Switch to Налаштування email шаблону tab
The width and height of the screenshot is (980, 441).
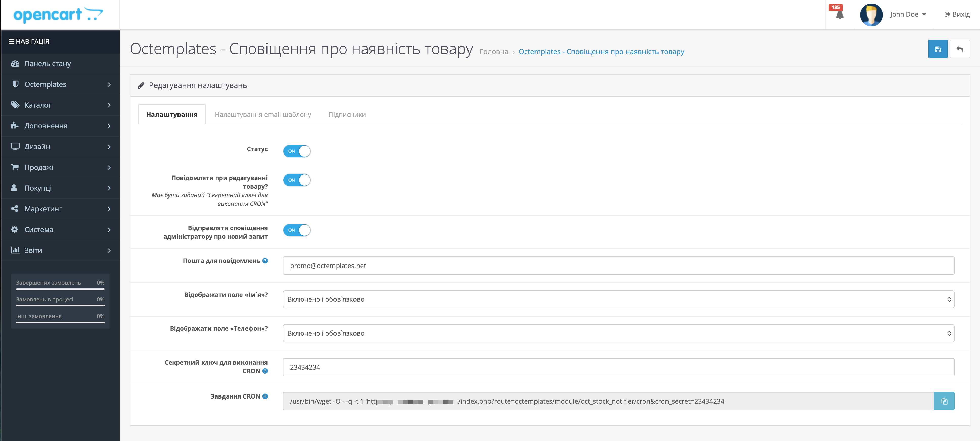tap(263, 115)
